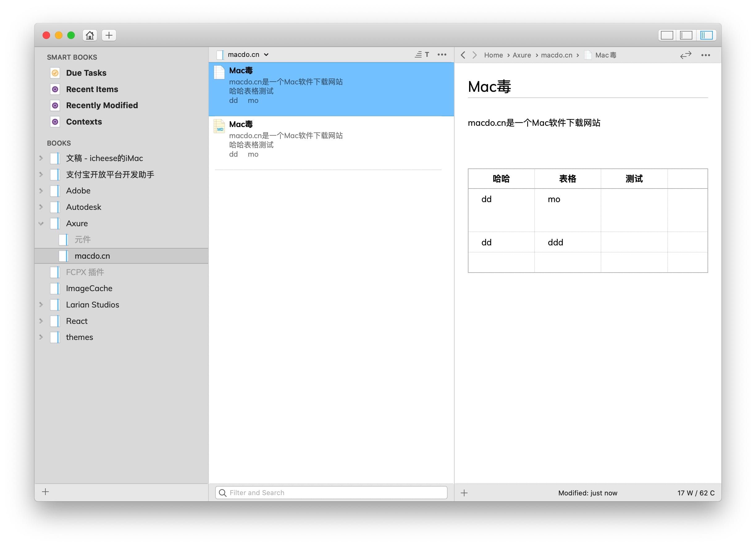Click the add new book icon at bottom left
The width and height of the screenshot is (756, 547).
45,493
